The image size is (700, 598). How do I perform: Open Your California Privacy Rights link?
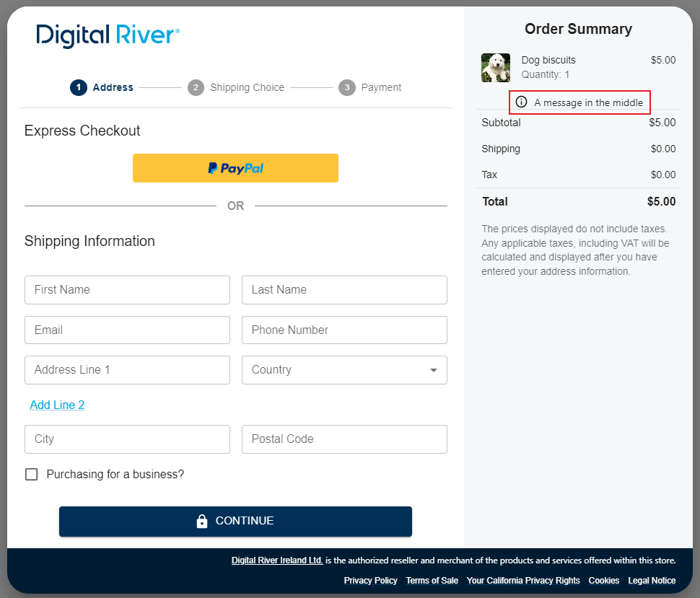coord(522,580)
